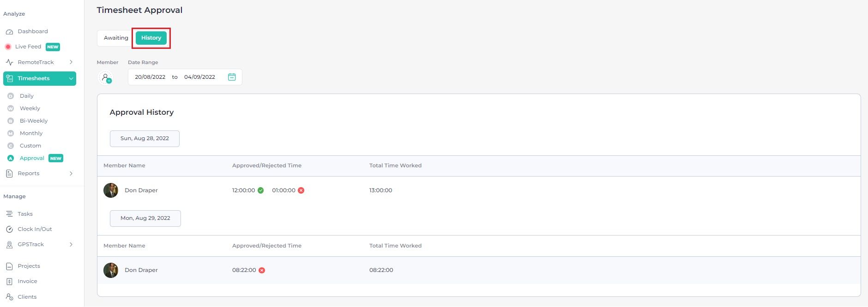This screenshot has height=307, width=868.
Task: Click the Mon, Aug 29, 2022 date label
Action: click(145, 218)
